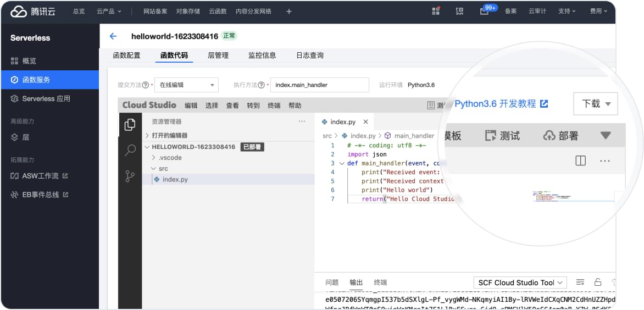
Task: Open the 终端 menu in Cloud Studio
Action: [274, 106]
